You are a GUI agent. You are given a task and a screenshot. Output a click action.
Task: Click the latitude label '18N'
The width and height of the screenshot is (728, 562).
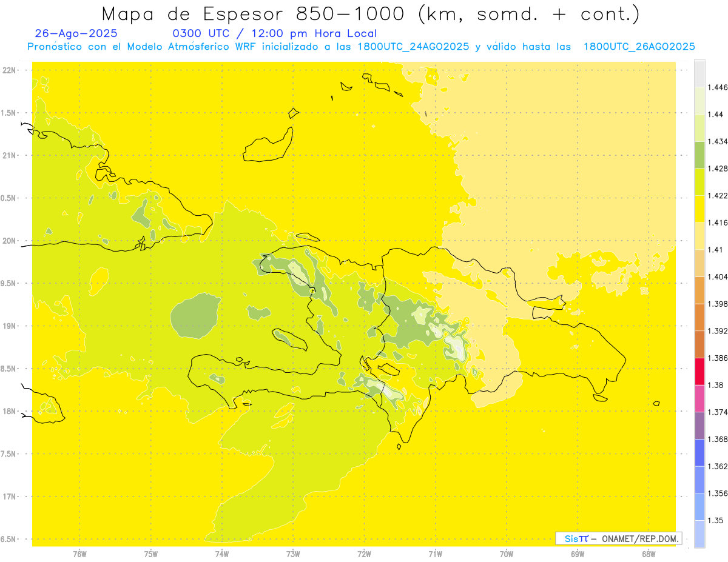tap(10, 412)
